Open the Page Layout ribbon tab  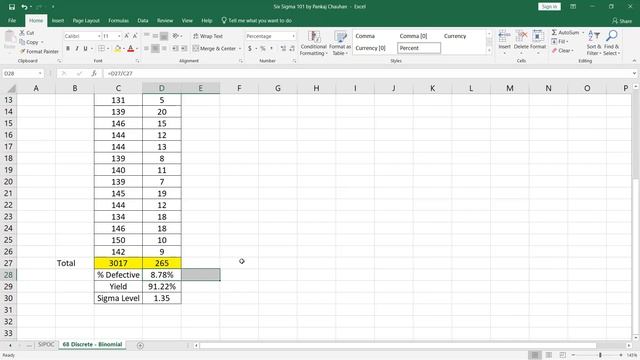86,20
